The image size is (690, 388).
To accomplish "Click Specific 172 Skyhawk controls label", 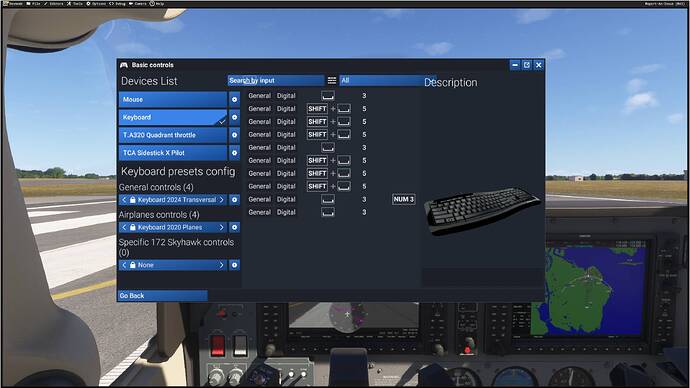I will (x=176, y=247).
